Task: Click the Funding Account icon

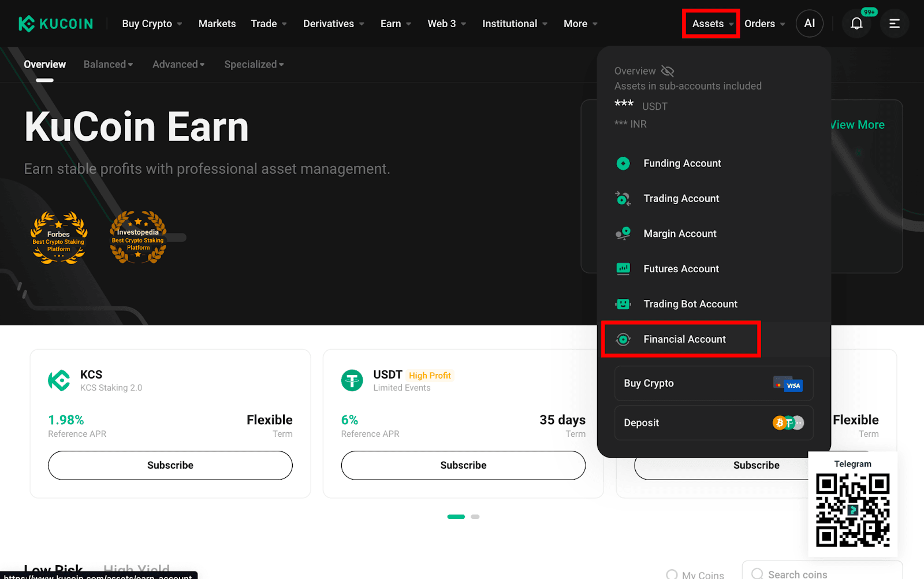Action: coord(623,164)
